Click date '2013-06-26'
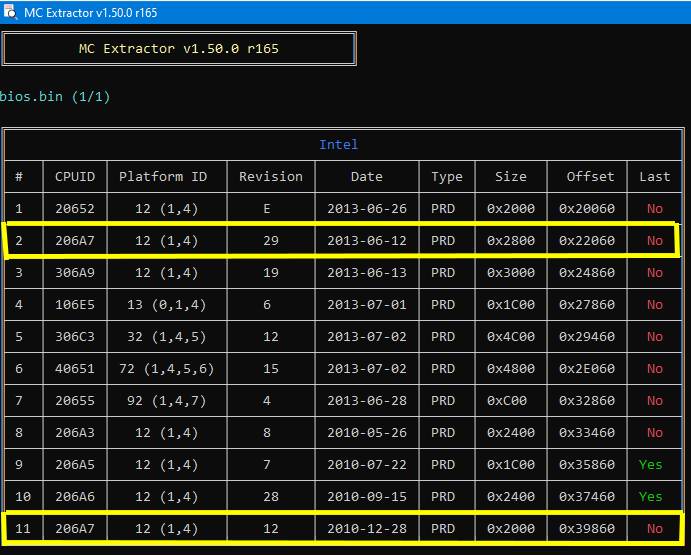The width and height of the screenshot is (691, 555). [x=367, y=209]
